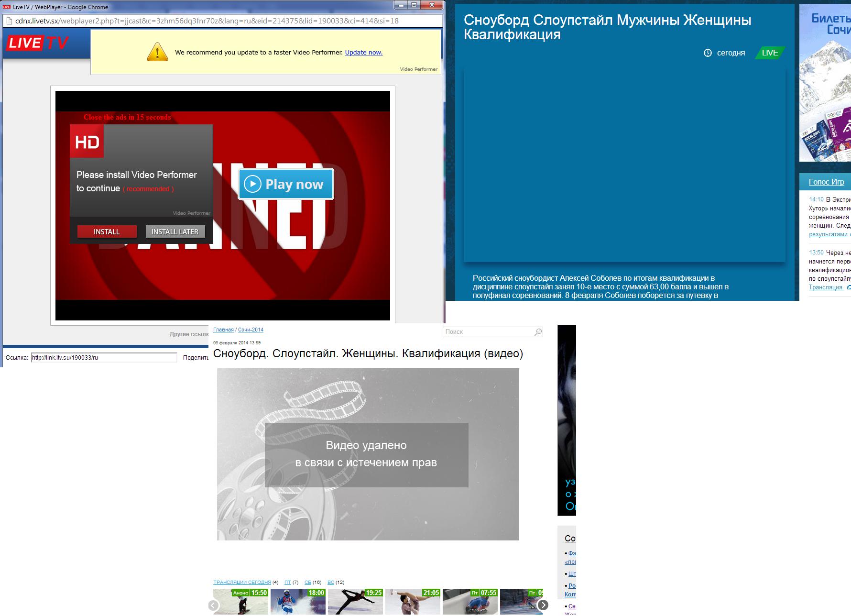
Task: Open the Главная breadcrumb link
Action: (223, 330)
